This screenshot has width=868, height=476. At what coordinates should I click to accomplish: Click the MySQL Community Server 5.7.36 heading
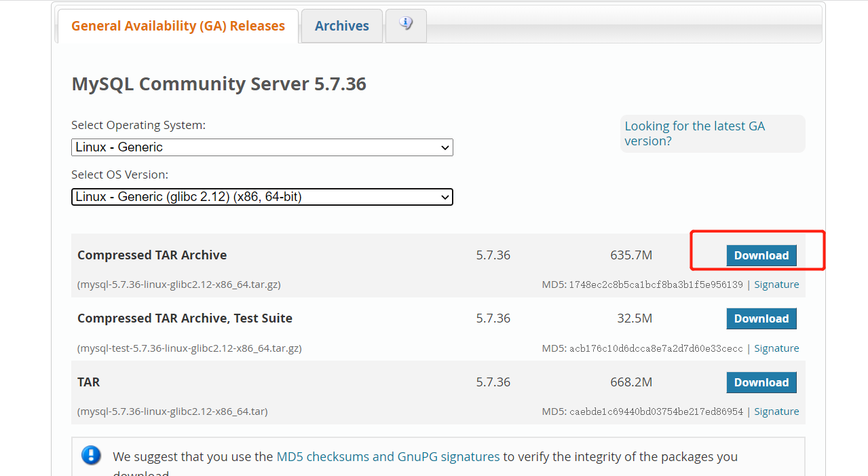pyautogui.click(x=219, y=84)
